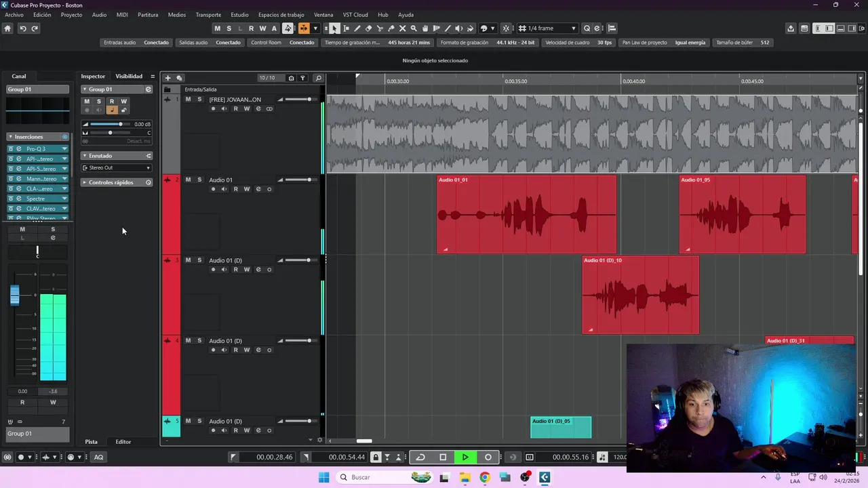
Task: Toggle the transport Cycle loop button
Action: [x=420, y=457]
